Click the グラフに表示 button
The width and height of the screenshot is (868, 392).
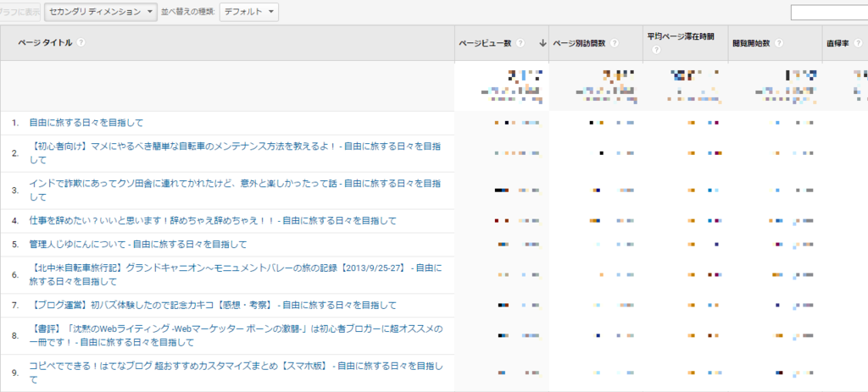pos(20,12)
